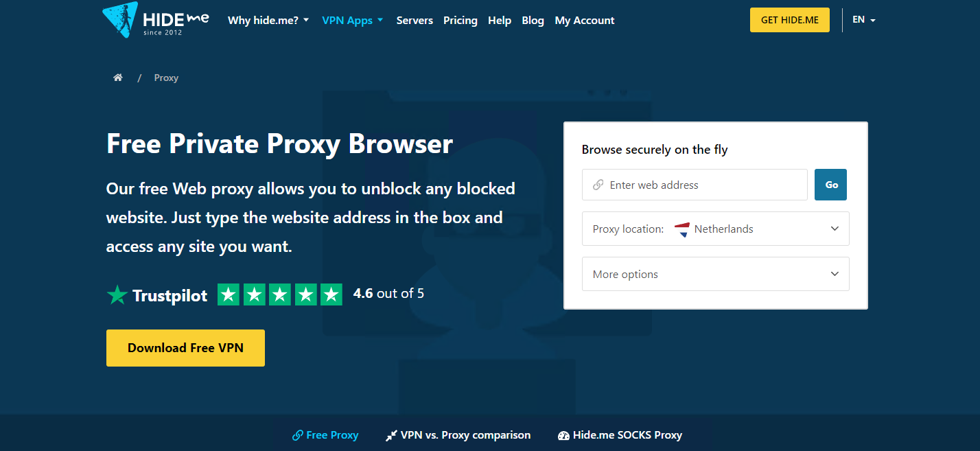The image size is (980, 451).
Task: Open the Servers page
Action: coord(415,21)
